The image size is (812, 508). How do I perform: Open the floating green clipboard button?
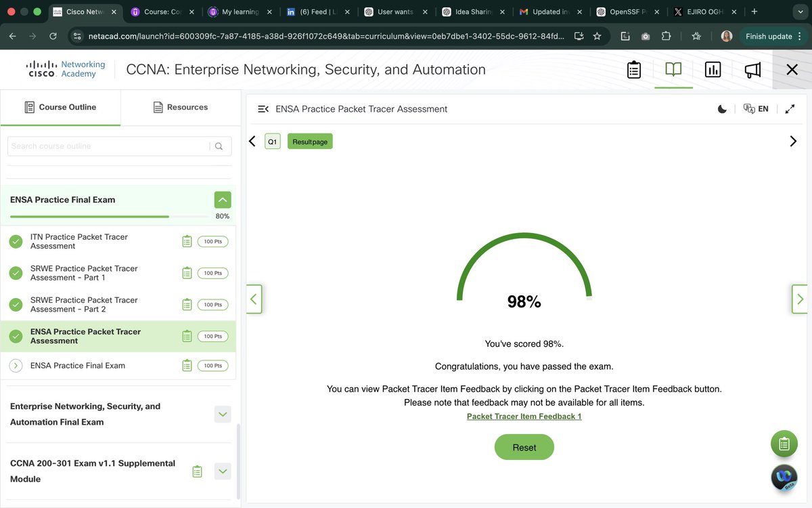tap(784, 444)
